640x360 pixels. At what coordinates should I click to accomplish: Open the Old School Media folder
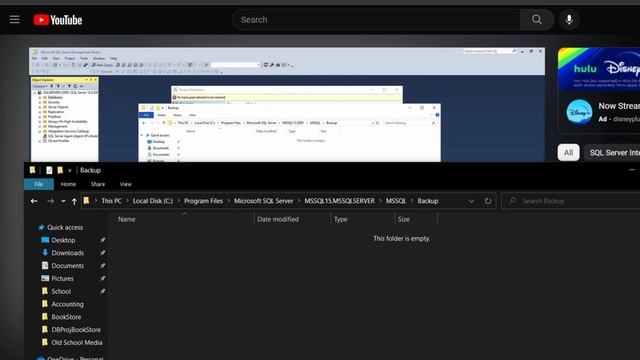76,342
